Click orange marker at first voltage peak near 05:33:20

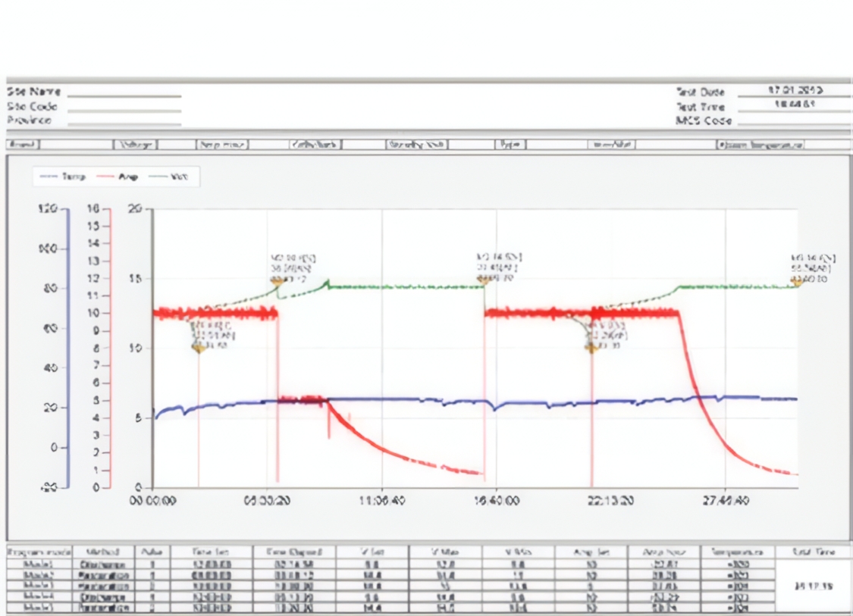point(276,281)
